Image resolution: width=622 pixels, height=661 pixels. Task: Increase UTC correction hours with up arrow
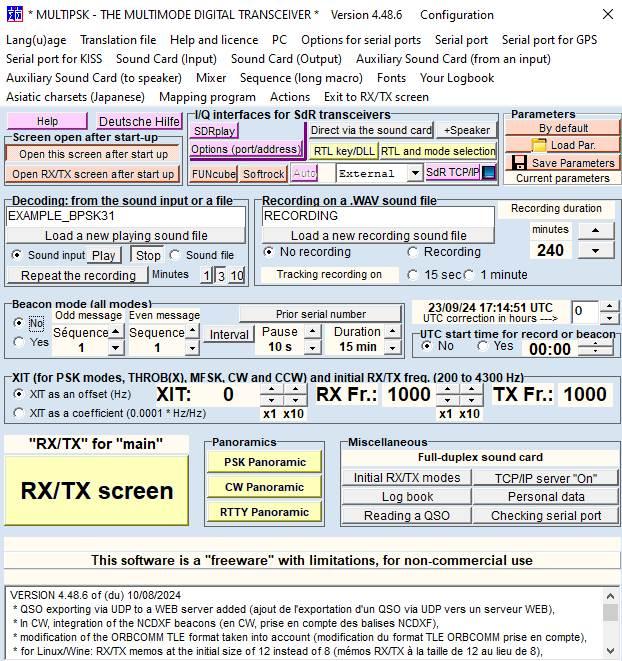tap(609, 306)
